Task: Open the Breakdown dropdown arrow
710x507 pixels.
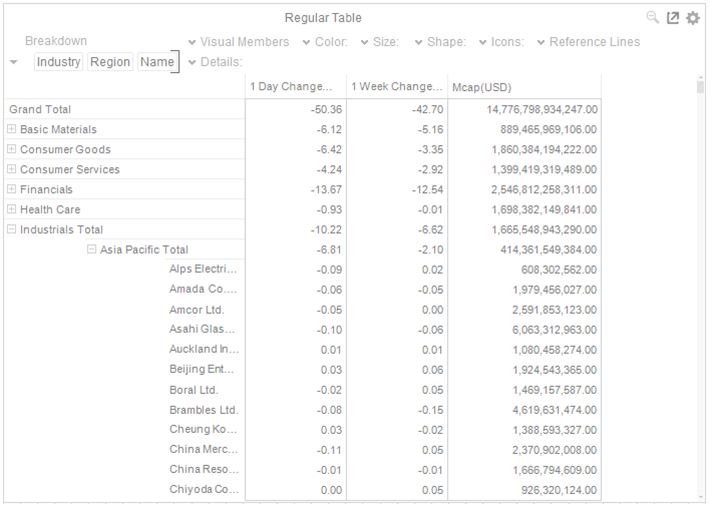Action: pyautogui.click(x=13, y=62)
